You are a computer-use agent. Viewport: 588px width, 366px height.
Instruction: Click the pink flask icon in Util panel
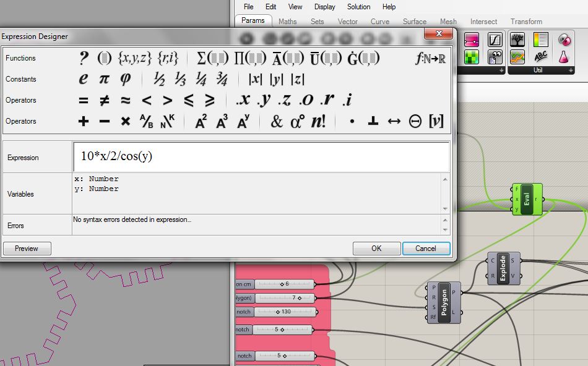(x=563, y=56)
